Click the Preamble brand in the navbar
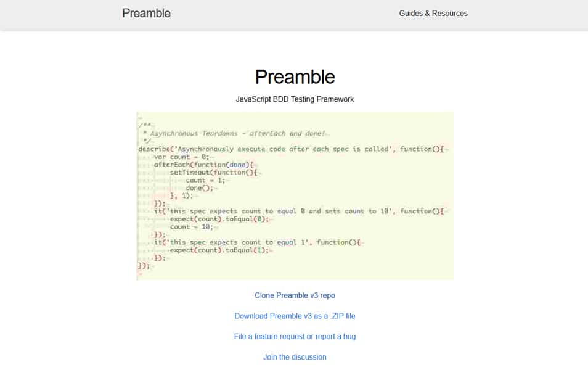588x370 pixels. tap(146, 13)
